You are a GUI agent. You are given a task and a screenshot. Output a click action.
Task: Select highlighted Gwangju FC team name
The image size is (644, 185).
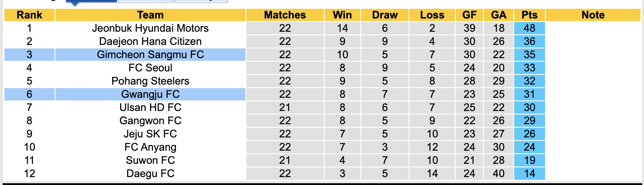coord(150,94)
